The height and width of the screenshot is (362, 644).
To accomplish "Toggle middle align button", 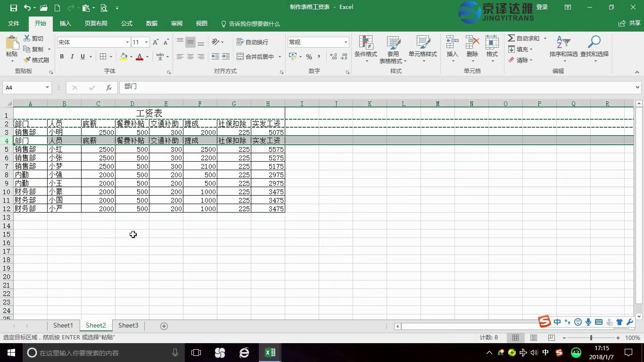I will point(190,42).
